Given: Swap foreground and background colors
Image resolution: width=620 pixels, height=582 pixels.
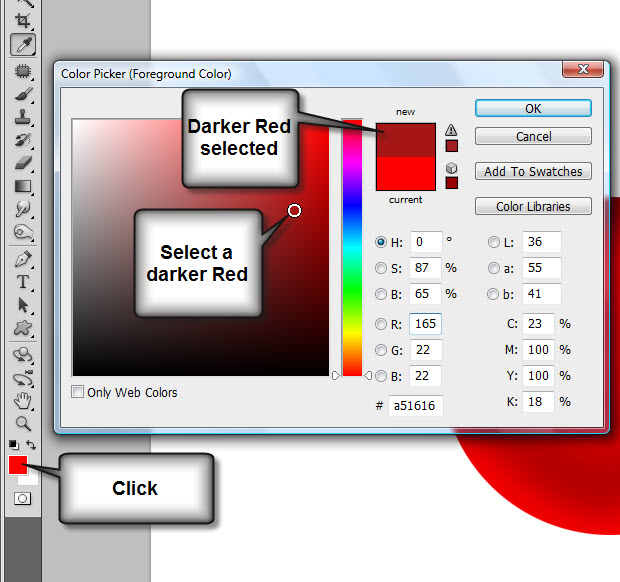Looking at the screenshot, I should [x=31, y=445].
